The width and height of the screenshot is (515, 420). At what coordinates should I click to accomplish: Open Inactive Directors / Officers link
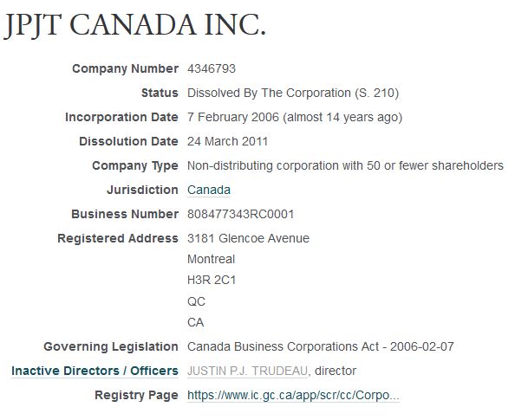click(x=95, y=371)
